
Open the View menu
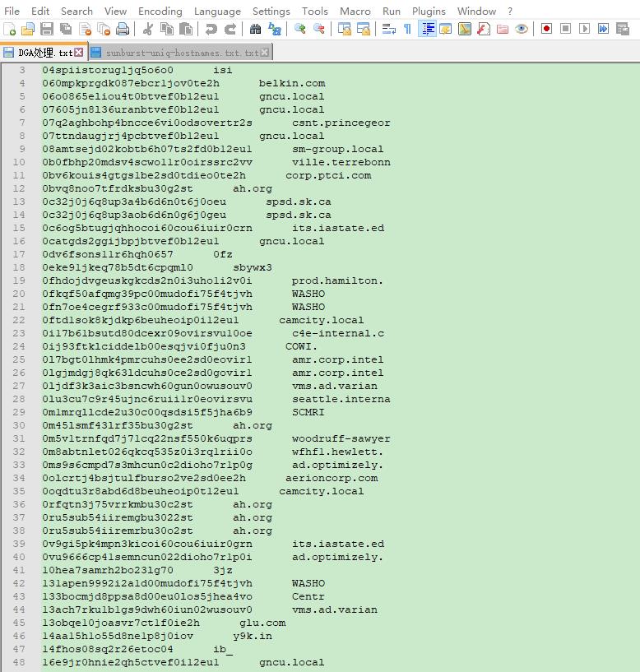click(115, 12)
